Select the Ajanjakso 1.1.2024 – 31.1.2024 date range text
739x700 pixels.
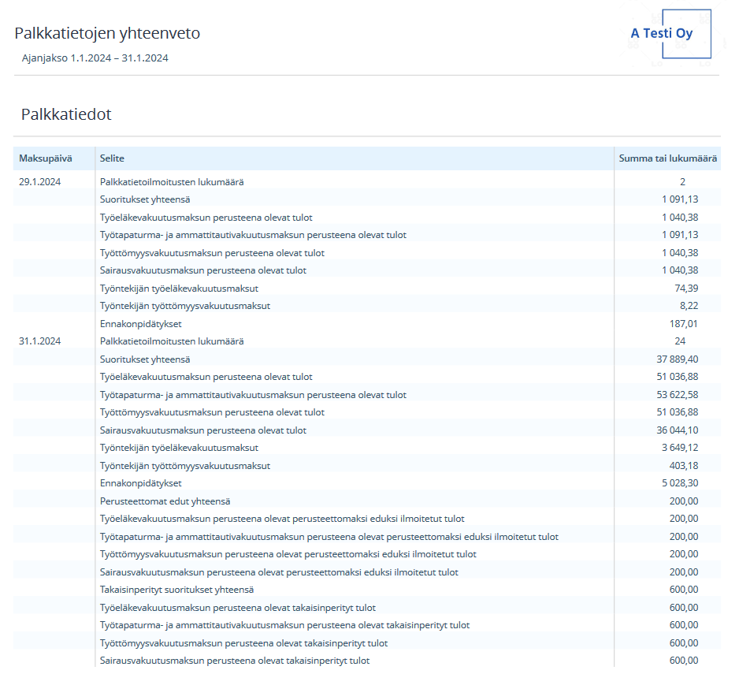pos(95,58)
